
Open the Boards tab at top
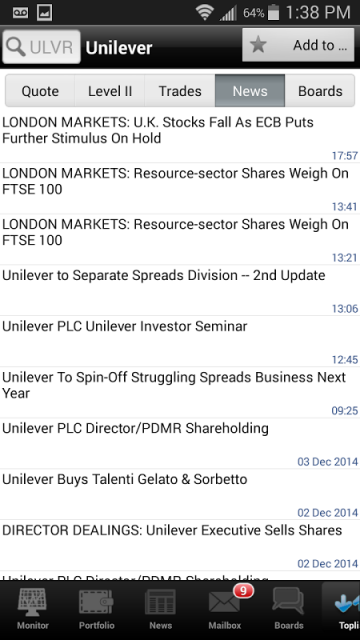pyautogui.click(x=320, y=91)
